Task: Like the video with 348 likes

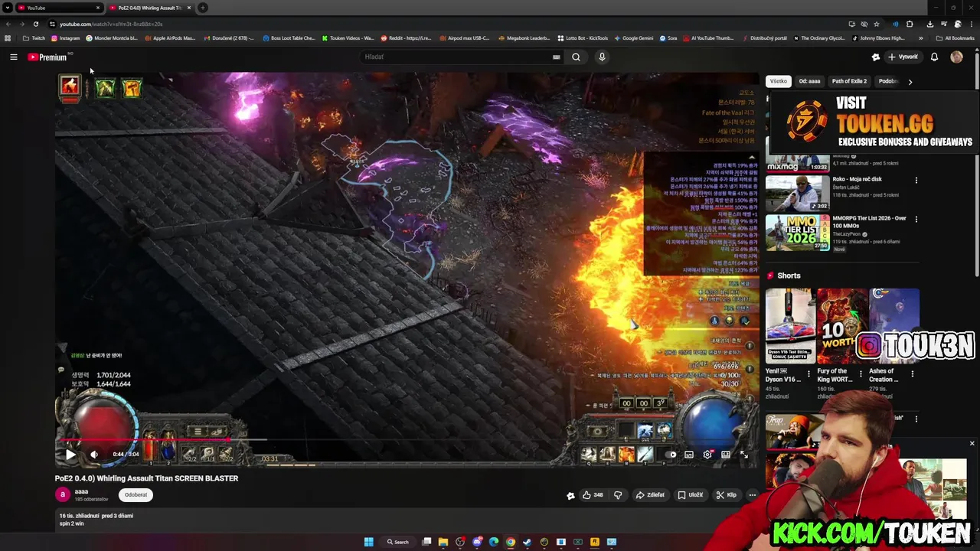Action: coord(592,495)
